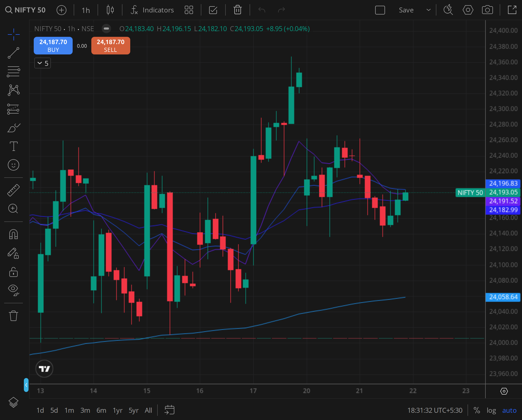Viewport: 522px width, 420px height.
Task: Click the 24,058.64 moving average price label
Action: [x=503, y=297]
